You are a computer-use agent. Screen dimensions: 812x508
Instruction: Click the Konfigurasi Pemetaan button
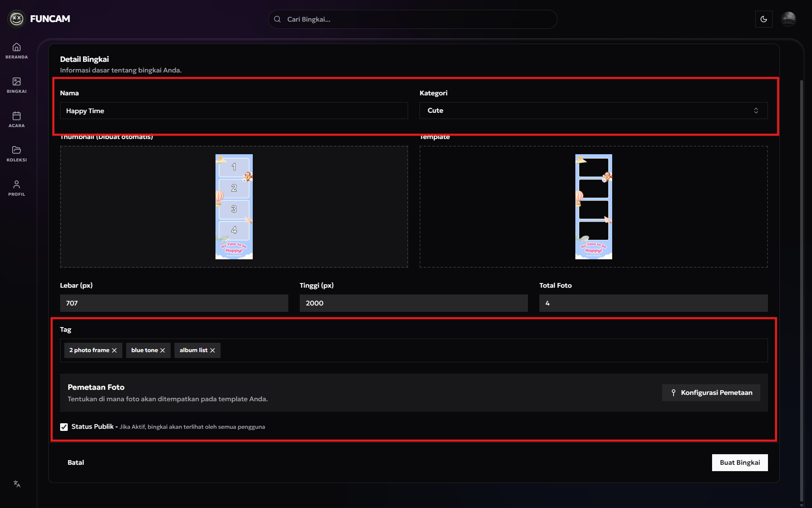[711, 393]
